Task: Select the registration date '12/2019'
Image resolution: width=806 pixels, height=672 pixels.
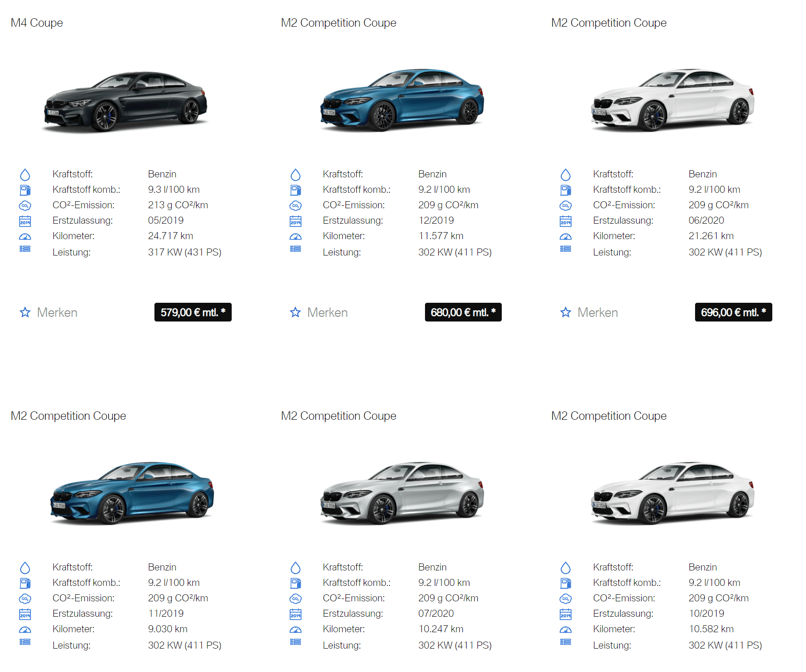Action: (x=436, y=220)
